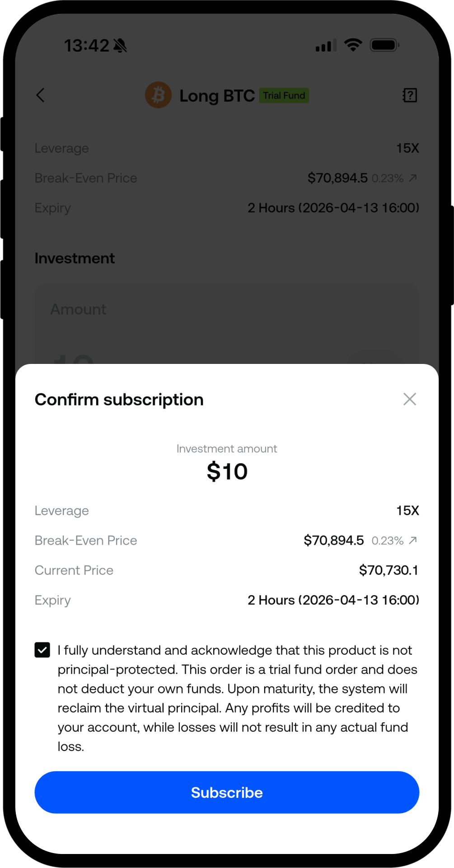Screen dimensions: 454x868
Task: Click the orange Bitcoin logo
Action: pyautogui.click(x=158, y=95)
